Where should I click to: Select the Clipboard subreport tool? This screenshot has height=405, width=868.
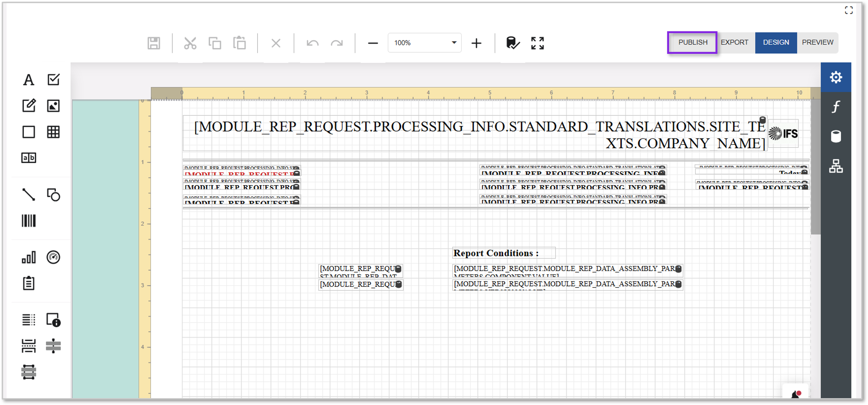[29, 283]
